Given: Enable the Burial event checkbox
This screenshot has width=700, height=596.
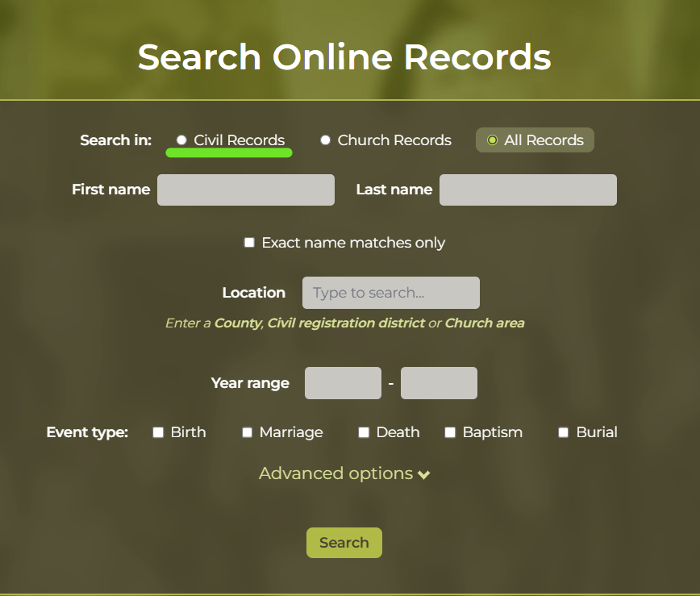Looking at the screenshot, I should point(564,432).
